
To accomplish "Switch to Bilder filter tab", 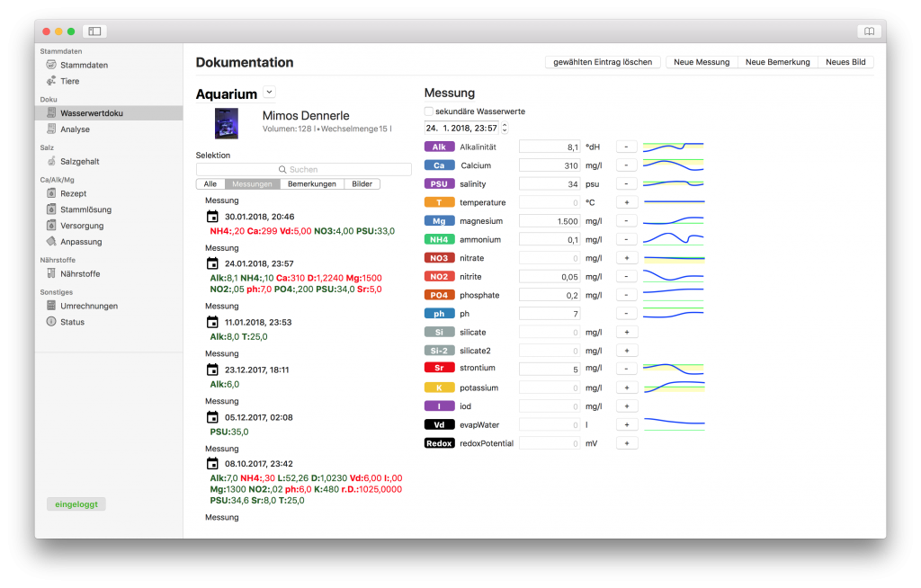I will [x=362, y=184].
